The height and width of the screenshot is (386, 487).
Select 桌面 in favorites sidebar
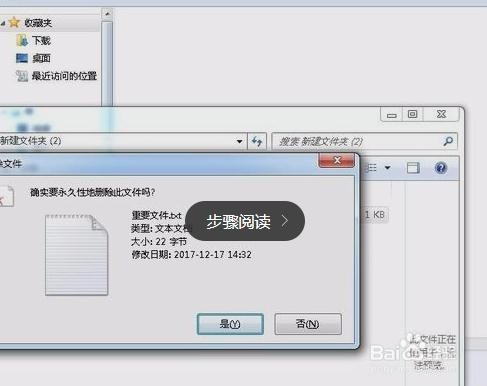click(41, 58)
